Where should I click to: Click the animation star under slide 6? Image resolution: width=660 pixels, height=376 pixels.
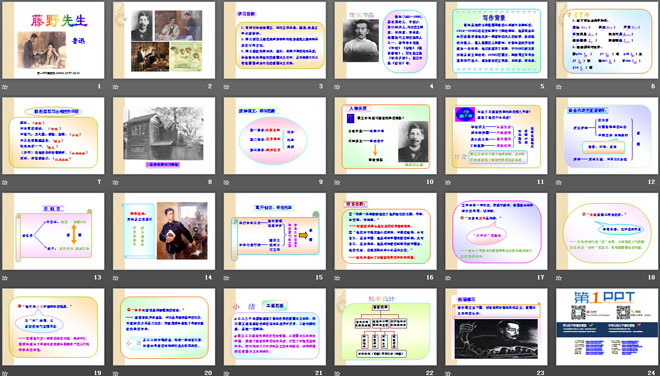(559, 87)
